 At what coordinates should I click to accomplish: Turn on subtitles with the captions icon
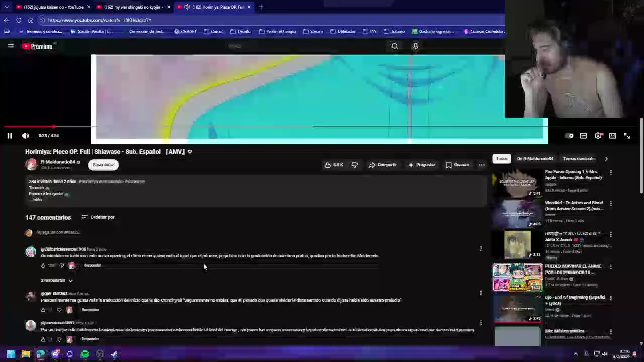coord(583,135)
